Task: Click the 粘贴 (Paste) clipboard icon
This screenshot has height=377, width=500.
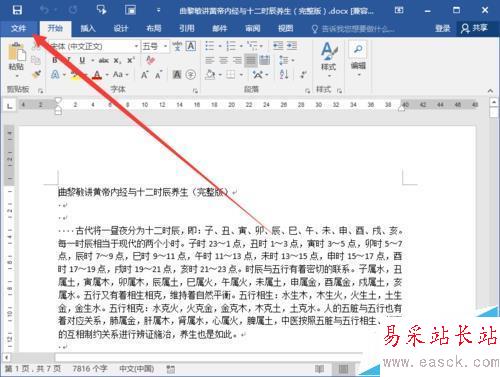Action: coord(16,52)
